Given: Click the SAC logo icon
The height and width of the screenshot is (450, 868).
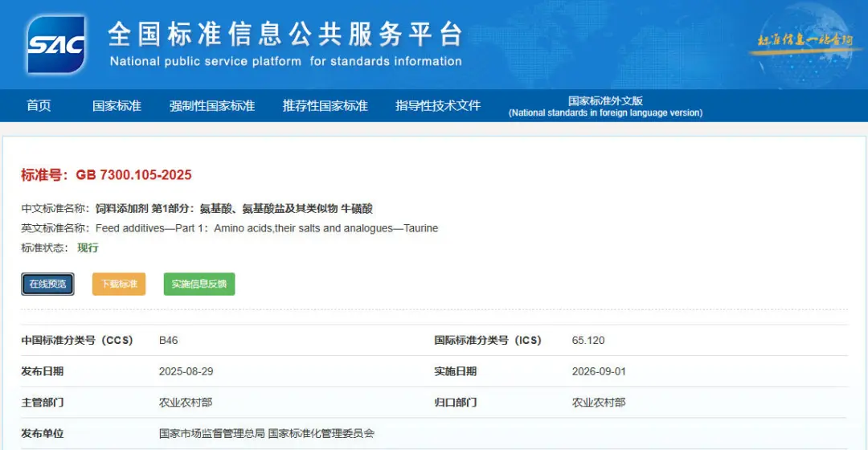Looking at the screenshot, I should pyautogui.click(x=56, y=44).
